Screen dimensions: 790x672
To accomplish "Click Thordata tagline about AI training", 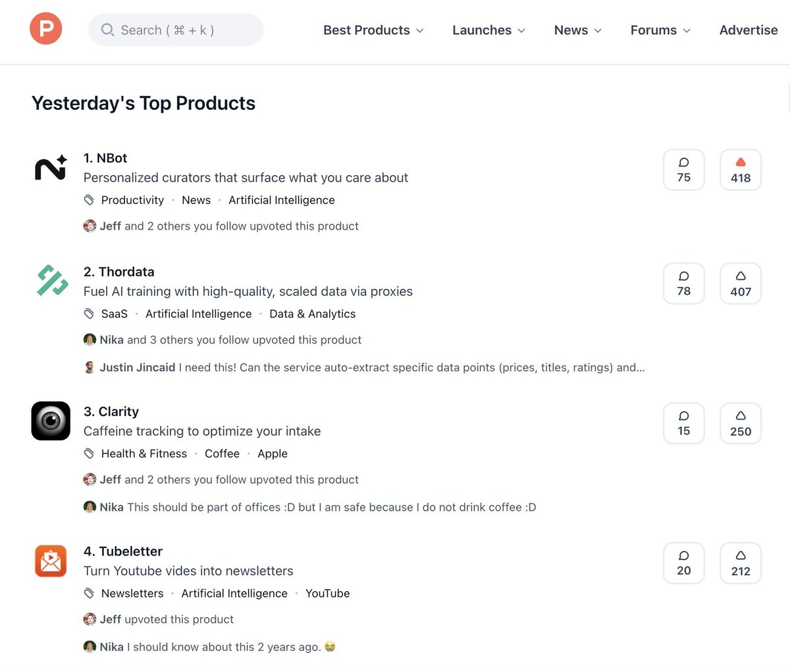I will (248, 292).
